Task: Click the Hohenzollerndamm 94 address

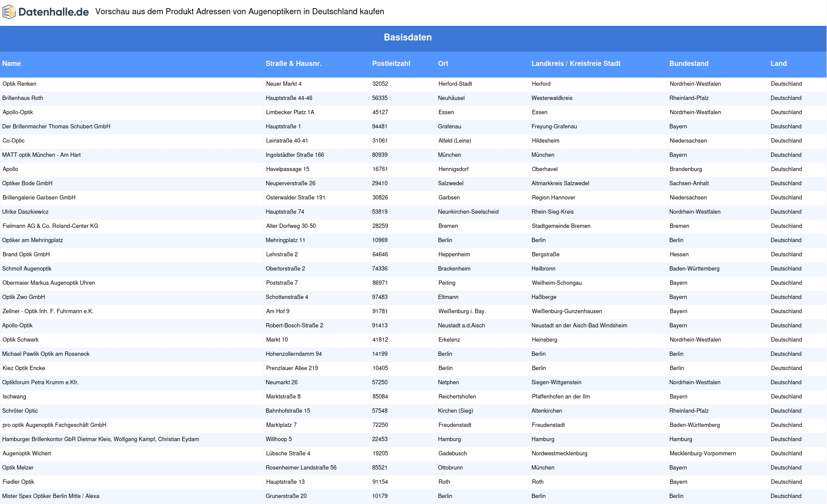Action: [294, 354]
